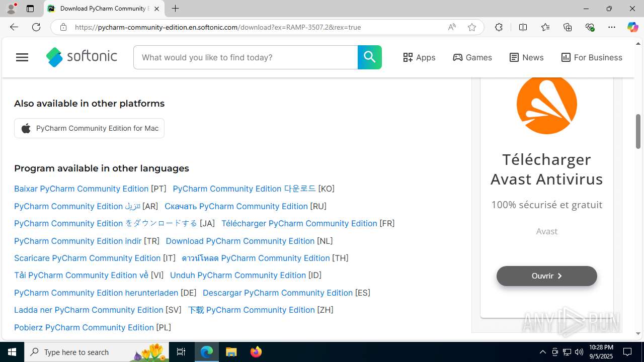Viewport: 644px width, 362px height.
Task: Open Baixar PyCharm Community Edition link
Action: point(81,189)
